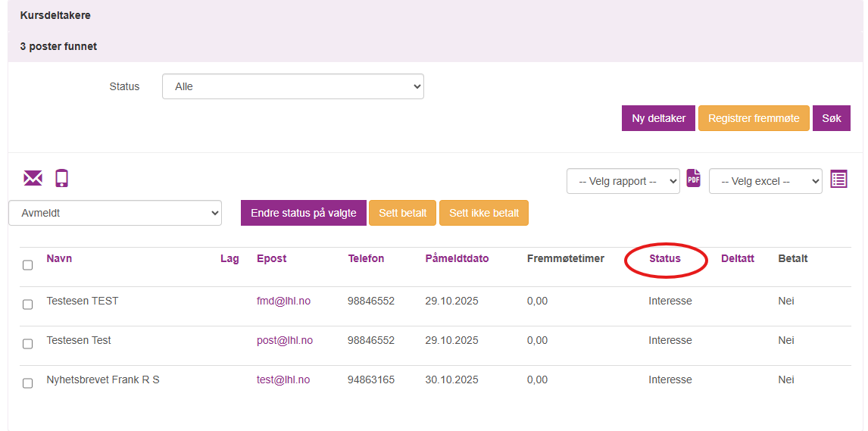Open the Status filter dropdown

(x=292, y=86)
